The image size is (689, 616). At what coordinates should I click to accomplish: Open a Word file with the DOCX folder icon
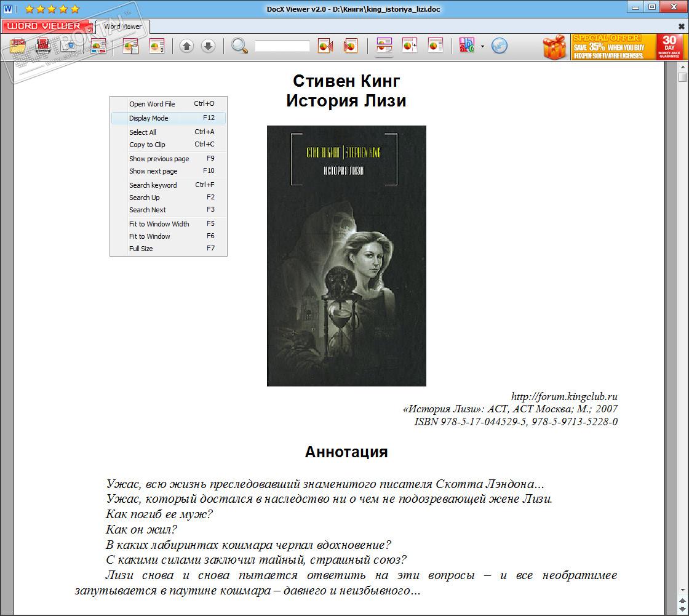[18, 46]
